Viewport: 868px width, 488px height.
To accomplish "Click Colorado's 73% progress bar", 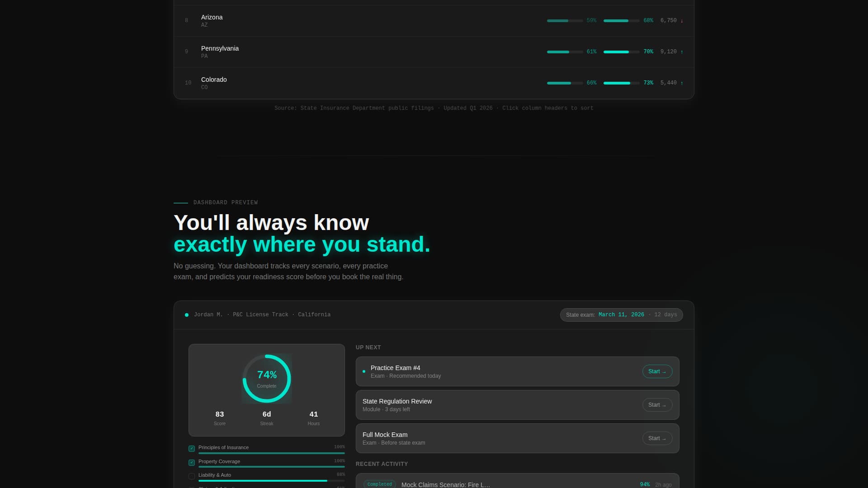I will pyautogui.click(x=621, y=83).
